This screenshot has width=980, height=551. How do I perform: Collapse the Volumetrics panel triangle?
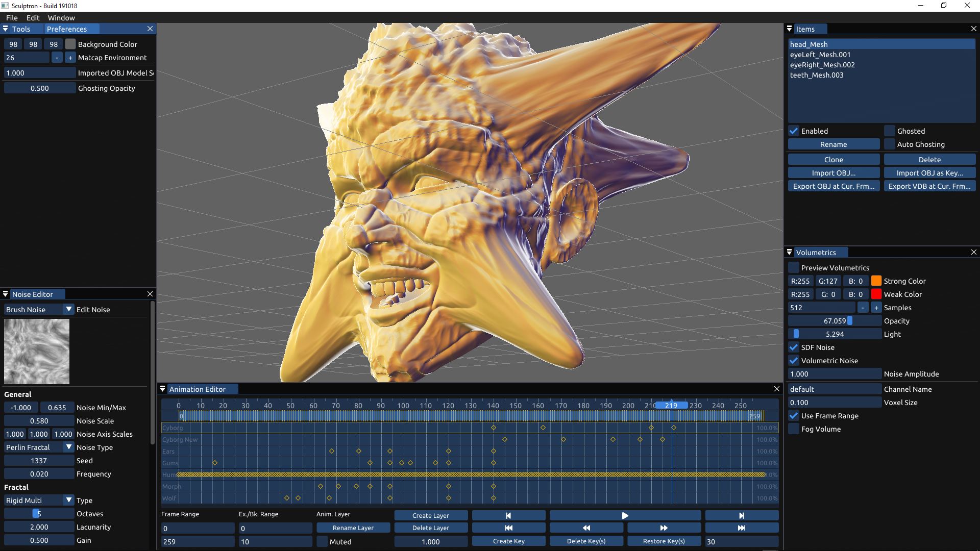790,253
